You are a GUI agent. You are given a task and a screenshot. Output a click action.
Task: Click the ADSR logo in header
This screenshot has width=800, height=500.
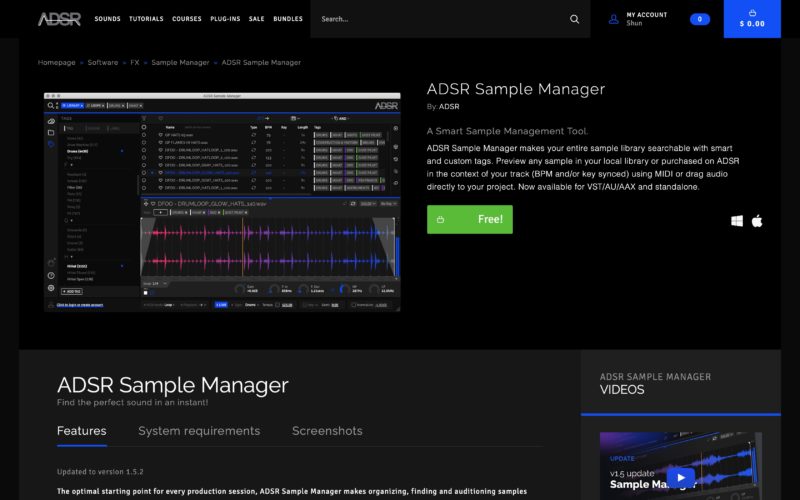tap(59, 19)
